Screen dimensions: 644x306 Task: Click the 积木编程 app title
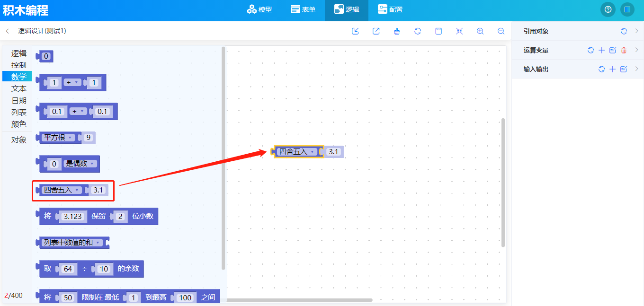click(x=26, y=10)
